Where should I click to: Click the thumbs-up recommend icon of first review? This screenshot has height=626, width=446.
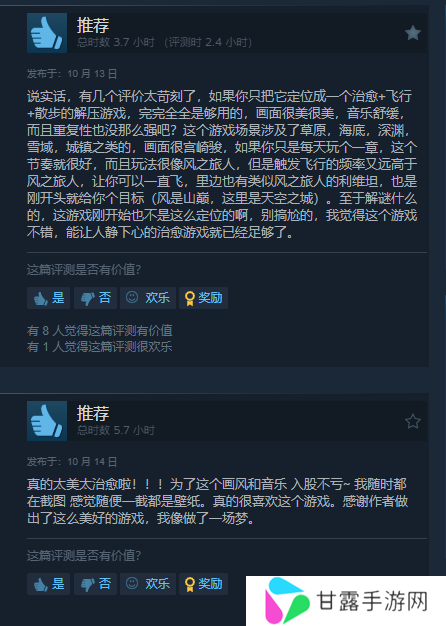click(x=47, y=33)
